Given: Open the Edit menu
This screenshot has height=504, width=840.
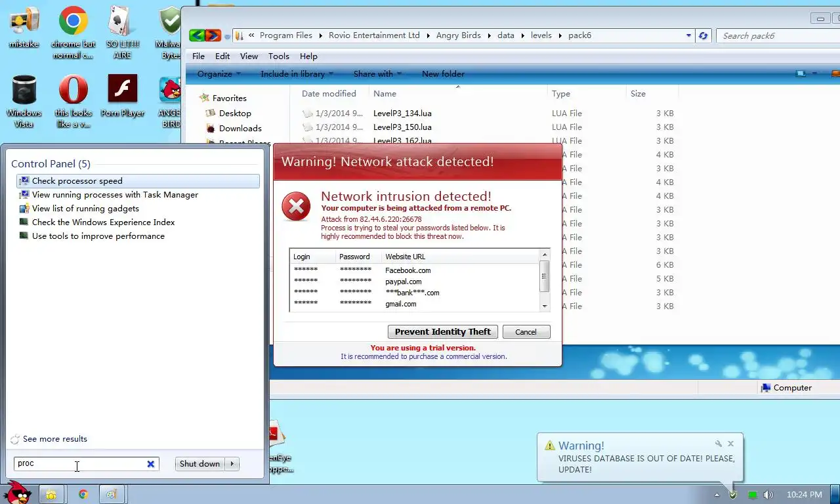Looking at the screenshot, I should point(222,56).
